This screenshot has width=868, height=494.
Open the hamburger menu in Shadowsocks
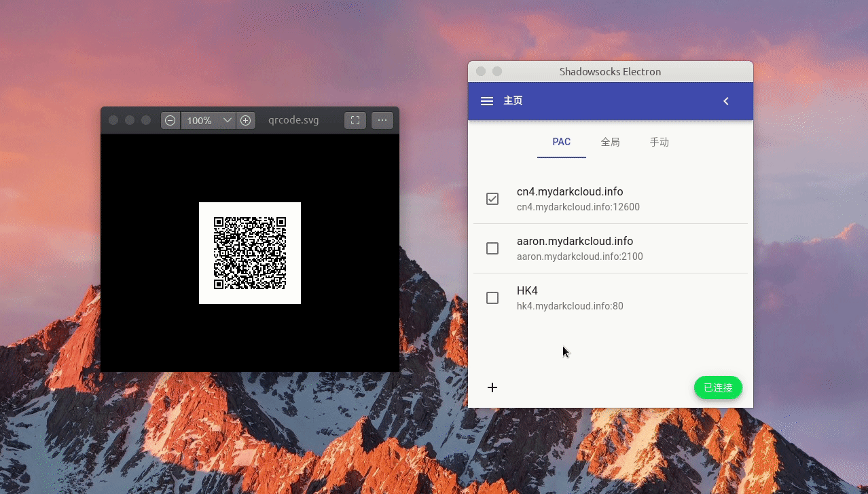(486, 101)
